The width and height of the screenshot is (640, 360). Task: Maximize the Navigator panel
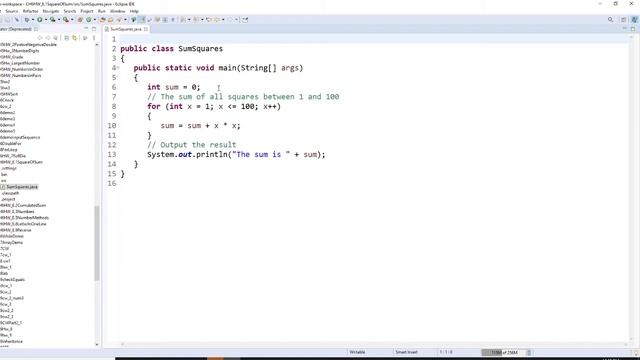tap(94, 29)
